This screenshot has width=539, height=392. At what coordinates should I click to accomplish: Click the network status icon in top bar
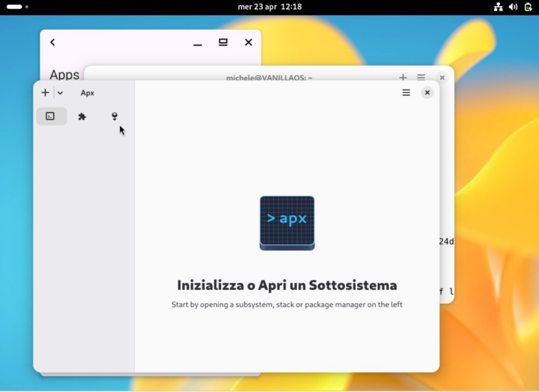498,6
